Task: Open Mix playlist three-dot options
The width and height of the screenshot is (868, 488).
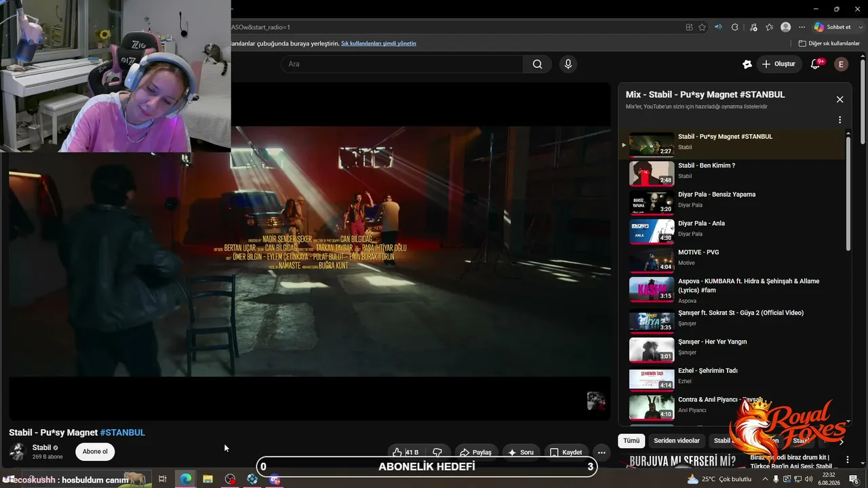Action: pos(840,120)
